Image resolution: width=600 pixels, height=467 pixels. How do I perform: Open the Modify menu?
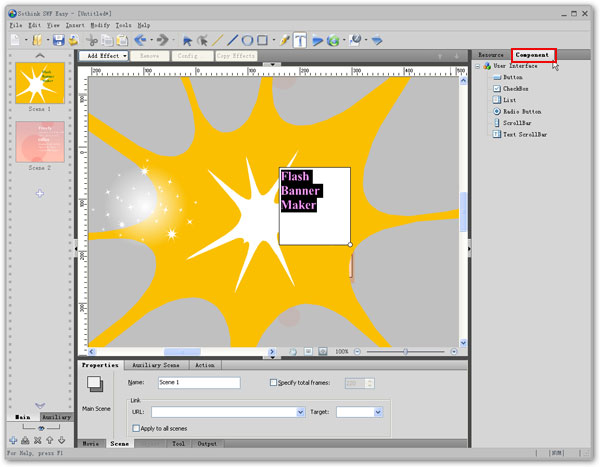click(100, 25)
